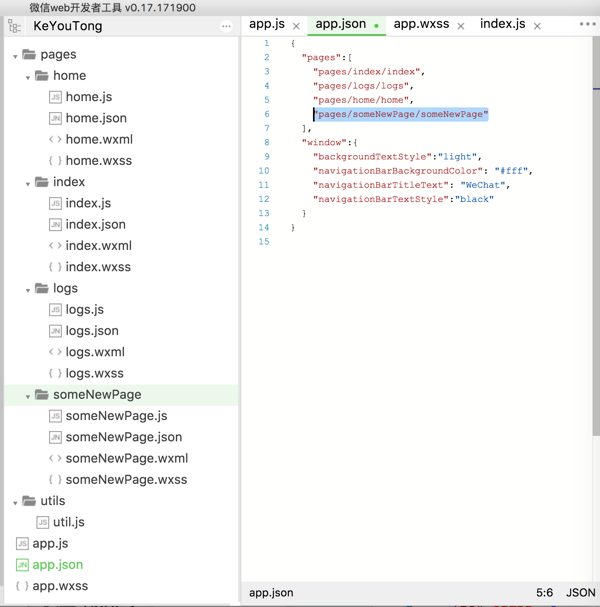Collapse the someNewPage folder arrow
The image size is (600, 607).
[x=28, y=396]
